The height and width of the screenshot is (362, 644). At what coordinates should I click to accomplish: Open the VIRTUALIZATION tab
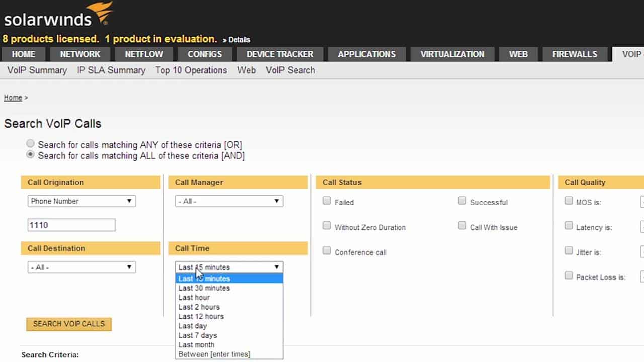(x=452, y=54)
